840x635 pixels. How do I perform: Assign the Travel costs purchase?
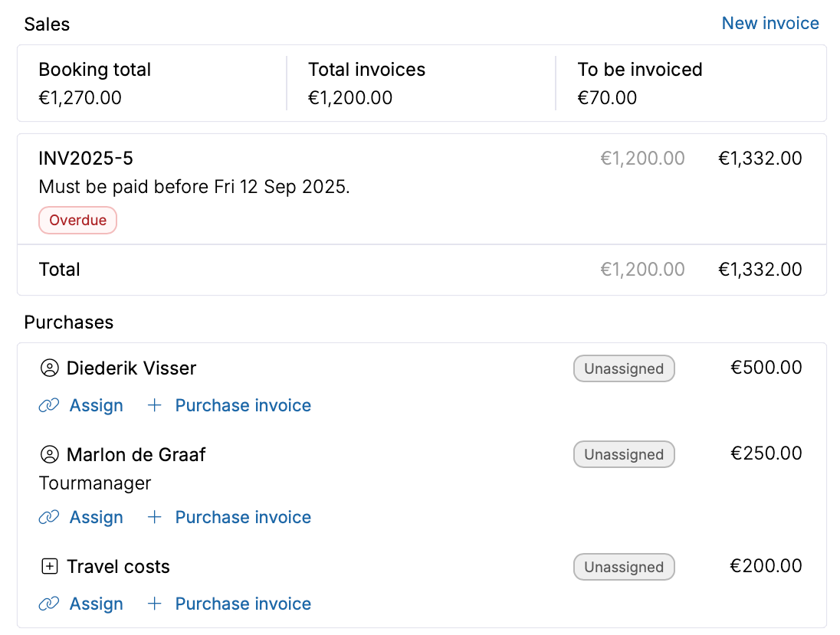pyautogui.click(x=96, y=604)
